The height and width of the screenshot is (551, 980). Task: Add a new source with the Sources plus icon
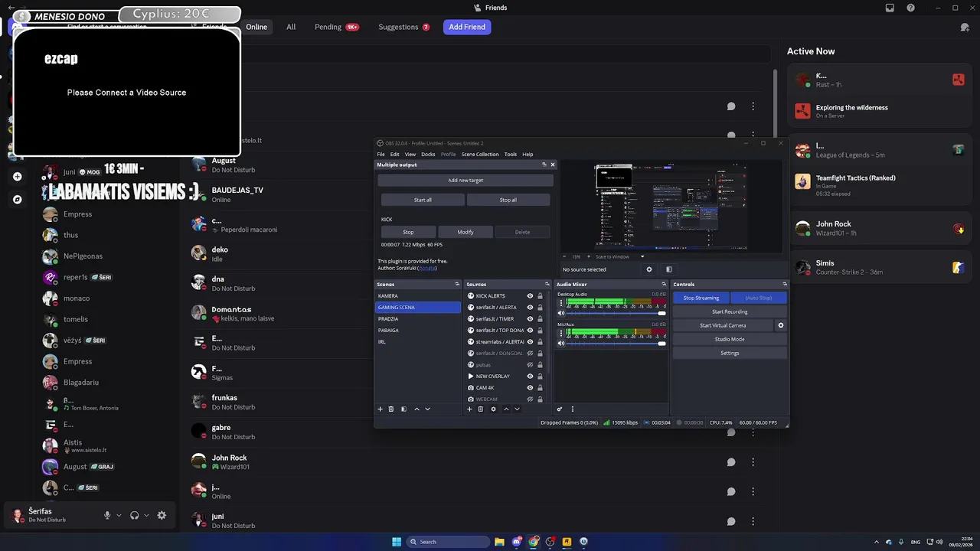pyautogui.click(x=469, y=409)
